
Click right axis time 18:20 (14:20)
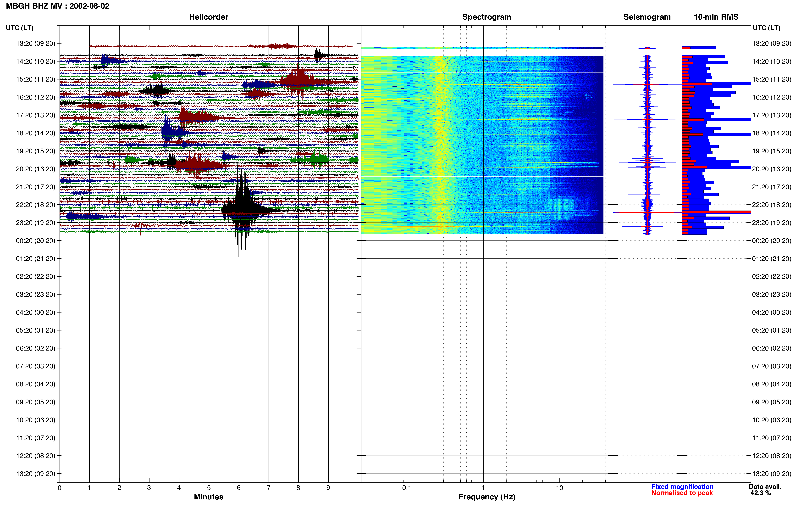[772, 133]
